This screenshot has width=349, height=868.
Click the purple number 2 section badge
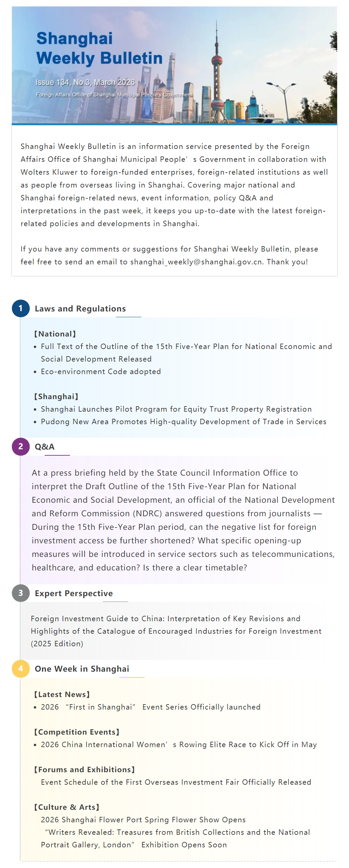(x=21, y=447)
